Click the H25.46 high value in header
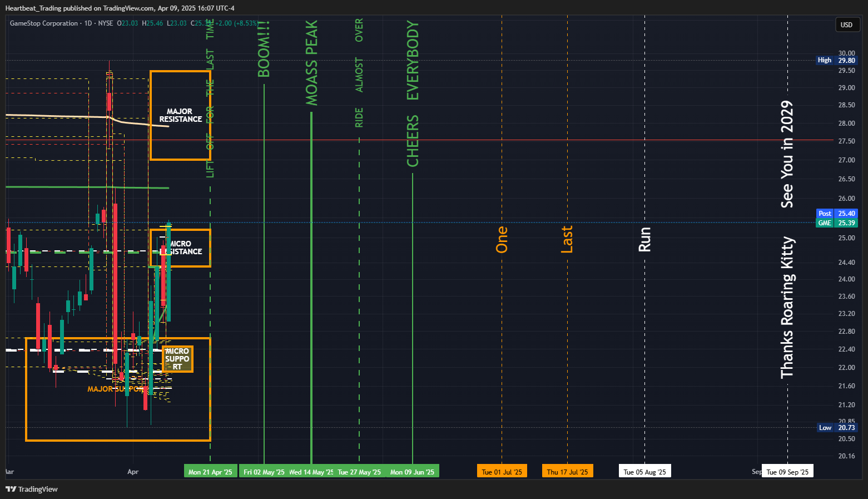The width and height of the screenshot is (868, 499). pos(152,23)
